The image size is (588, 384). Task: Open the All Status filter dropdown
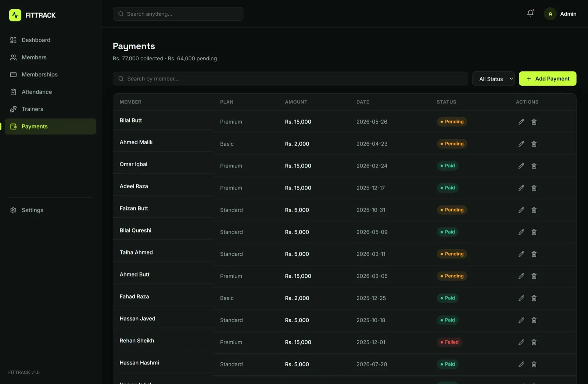(x=494, y=79)
